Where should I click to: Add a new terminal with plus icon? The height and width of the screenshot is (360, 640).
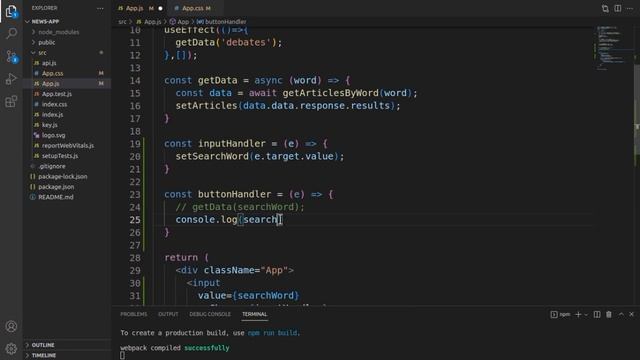[578, 314]
